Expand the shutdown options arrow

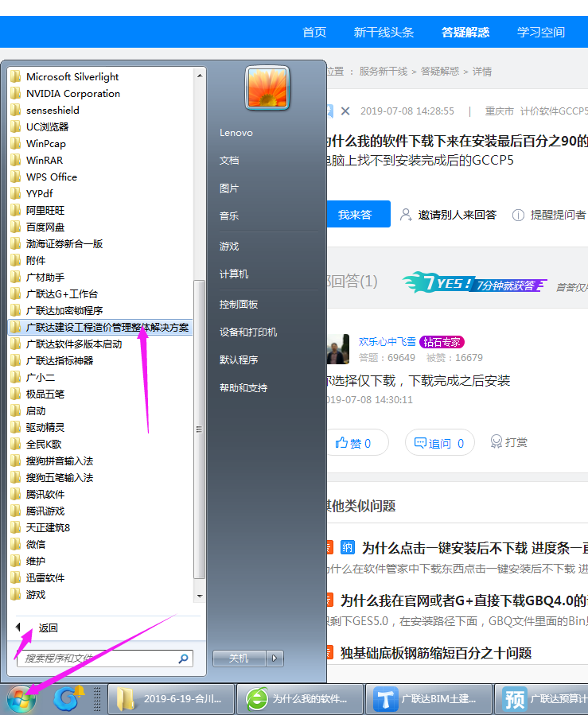tap(275, 658)
